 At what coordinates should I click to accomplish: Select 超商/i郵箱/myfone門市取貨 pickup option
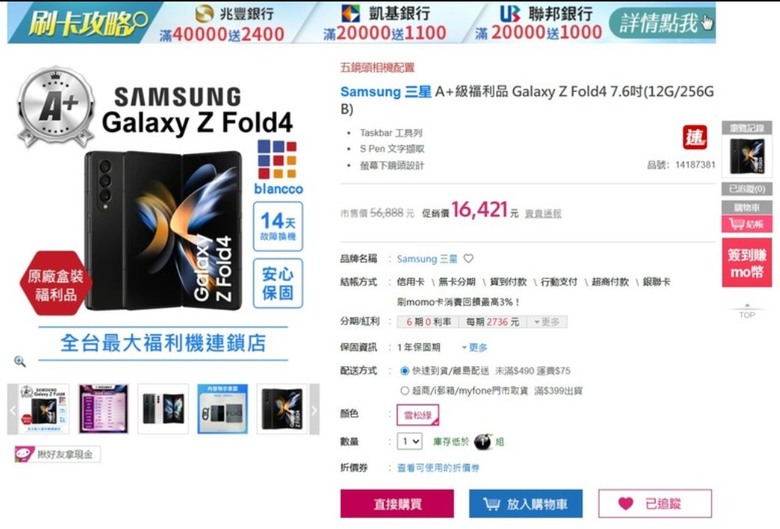pos(404,391)
